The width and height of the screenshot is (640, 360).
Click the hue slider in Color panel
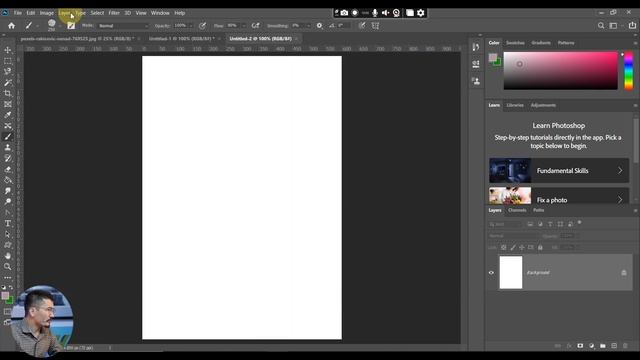[629, 71]
